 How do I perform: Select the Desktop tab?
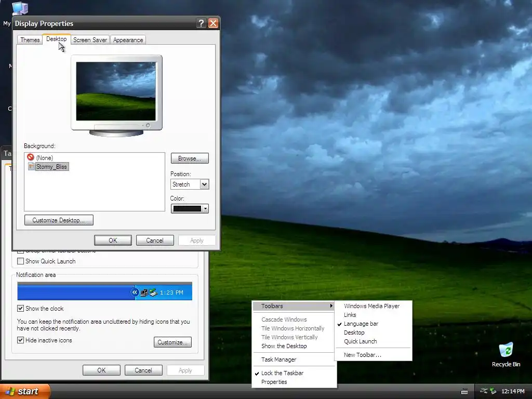[x=56, y=39]
